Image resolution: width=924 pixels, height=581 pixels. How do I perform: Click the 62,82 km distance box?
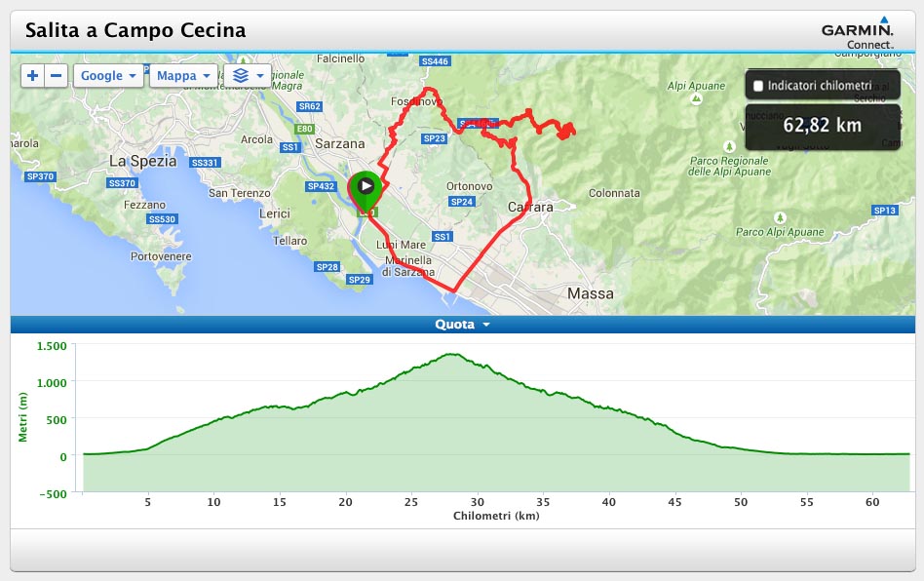[x=823, y=126]
